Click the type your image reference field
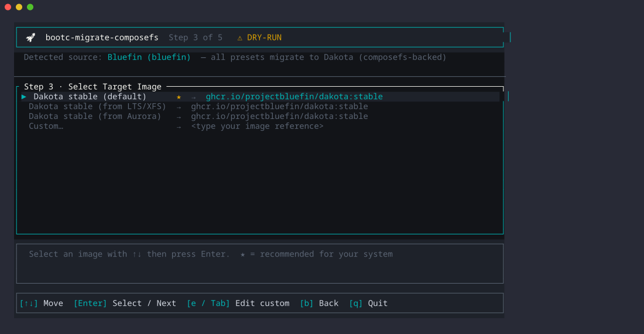The image size is (644, 334). click(x=257, y=126)
